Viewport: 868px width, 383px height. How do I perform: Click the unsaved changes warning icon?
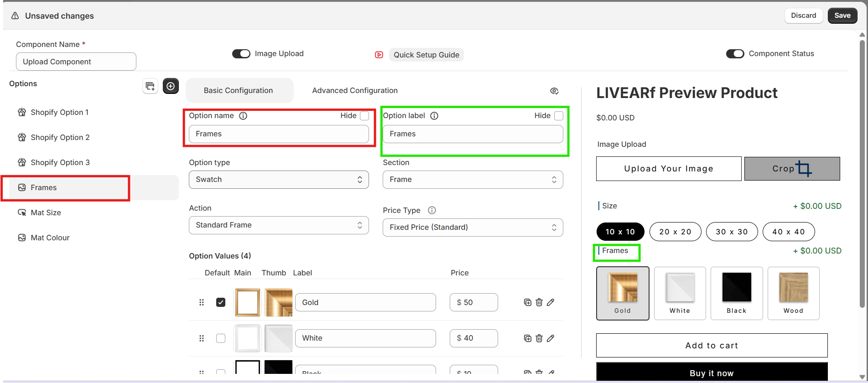pyautogui.click(x=15, y=16)
